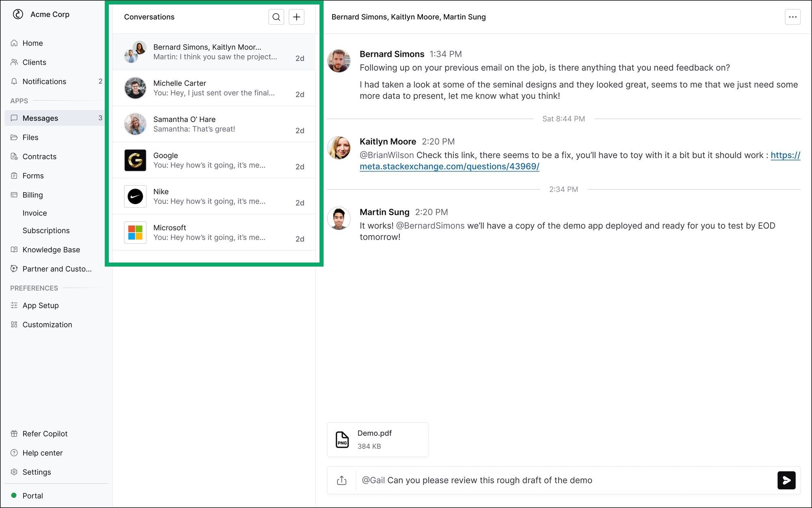812x508 pixels.
Task: Open Help center label
Action: [42, 453]
